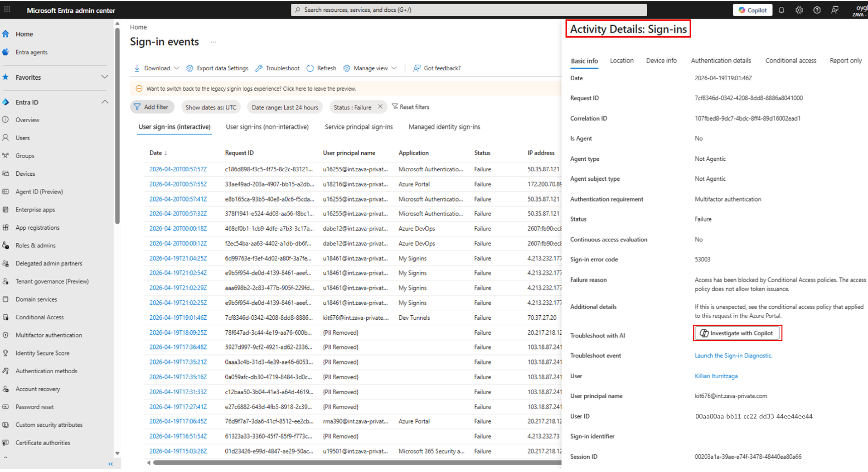Screen dimensions: 868x472
Task: Open Agent ID (Preview) in sidebar
Action: coord(39,192)
